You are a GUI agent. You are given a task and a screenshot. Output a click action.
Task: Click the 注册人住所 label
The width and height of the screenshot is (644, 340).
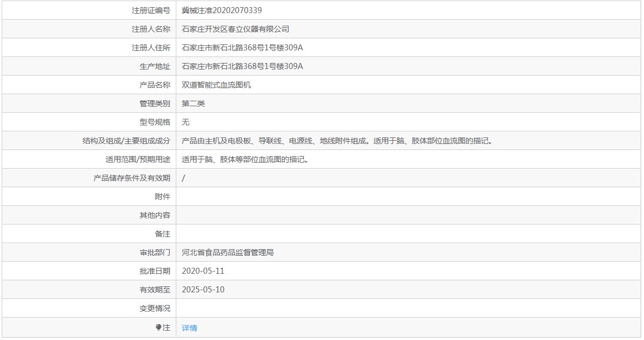151,48
